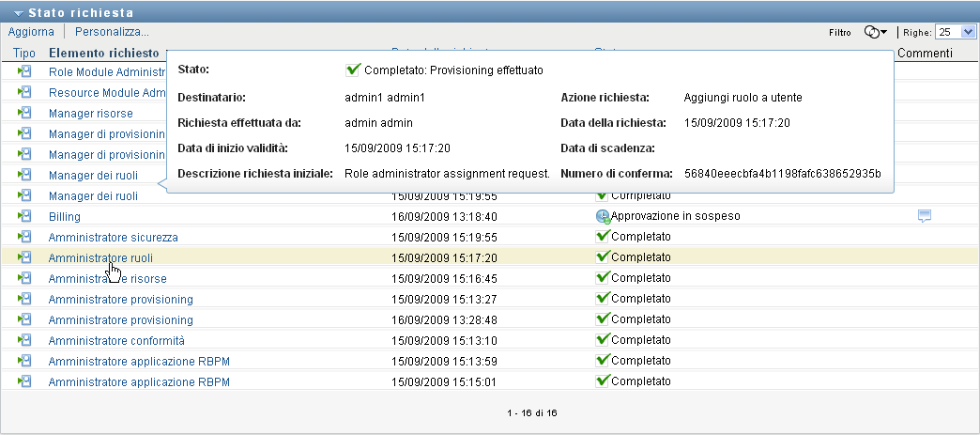Sort by the Elemento richiesto column header
The width and height of the screenshot is (980, 435).
pyautogui.click(x=103, y=54)
